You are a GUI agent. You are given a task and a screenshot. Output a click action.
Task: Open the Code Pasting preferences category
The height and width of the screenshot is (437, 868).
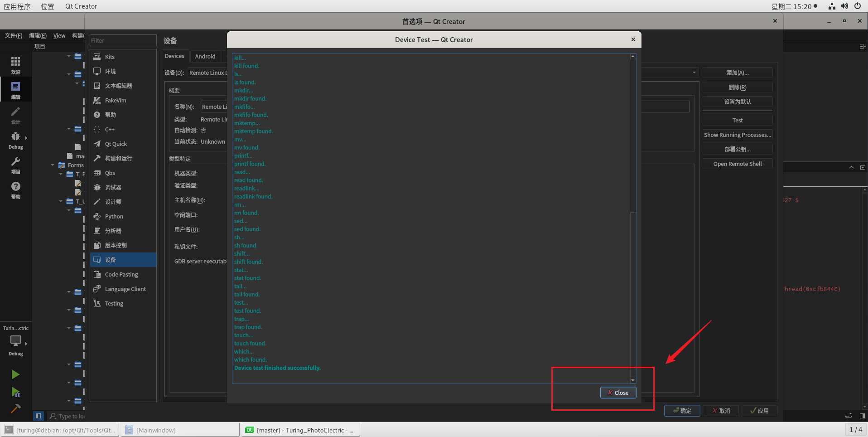coord(123,274)
